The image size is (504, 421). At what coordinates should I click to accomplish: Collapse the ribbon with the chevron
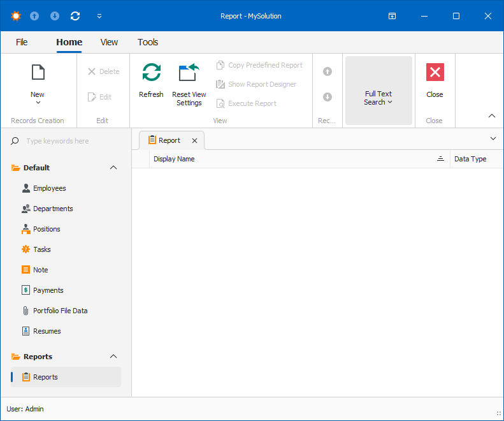(492, 116)
